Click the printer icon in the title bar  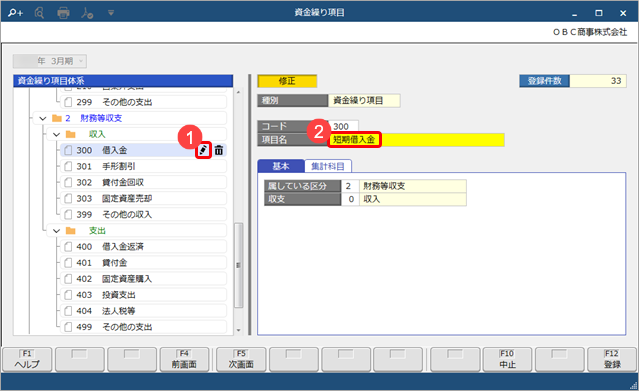63,13
